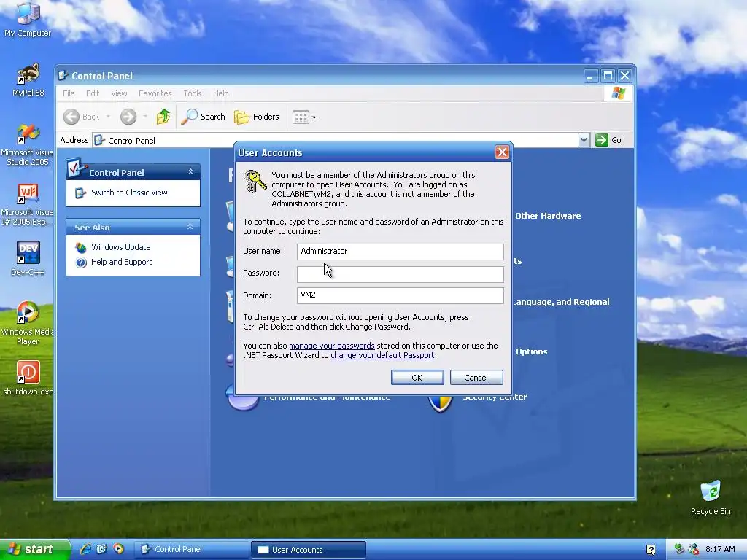747x560 pixels.
Task: Launch Media Player from Quick Launch
Action: (118, 549)
